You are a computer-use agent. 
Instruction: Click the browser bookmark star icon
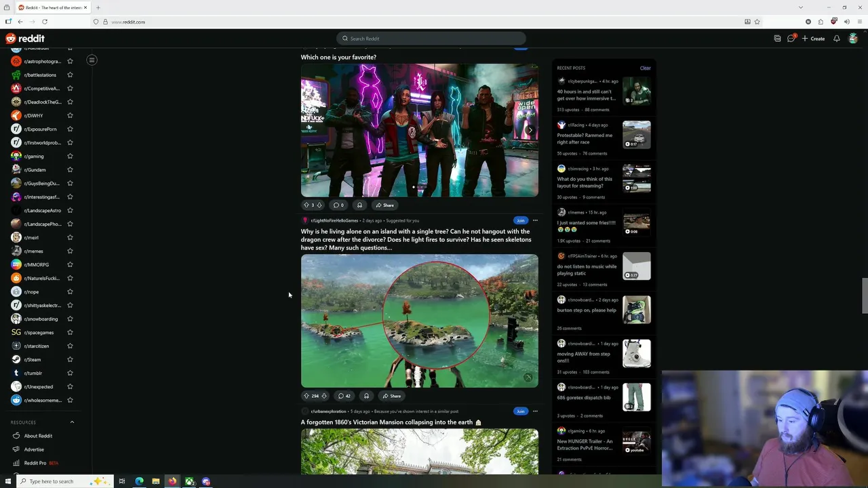tap(757, 22)
